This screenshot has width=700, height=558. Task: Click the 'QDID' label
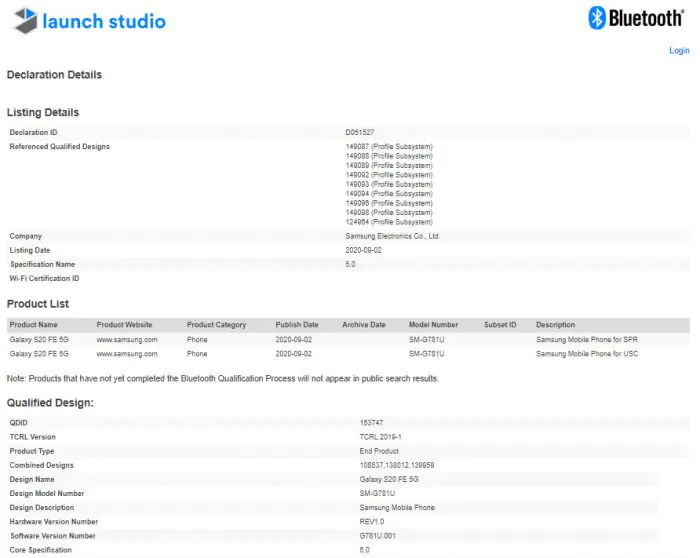pyautogui.click(x=18, y=422)
